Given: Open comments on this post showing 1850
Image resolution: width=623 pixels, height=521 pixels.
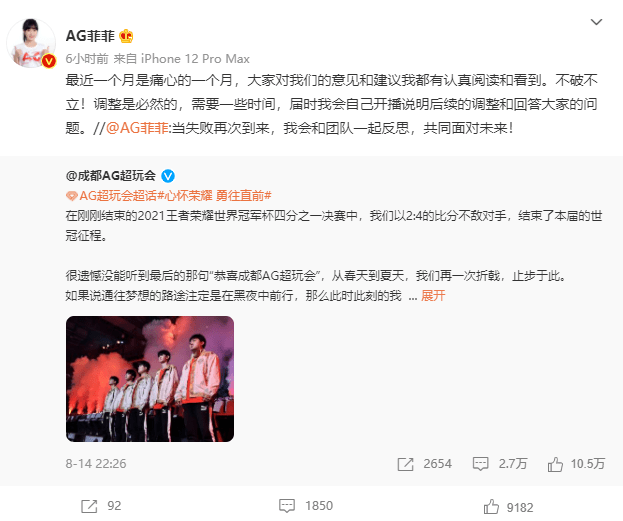Looking at the screenshot, I should 306,506.
